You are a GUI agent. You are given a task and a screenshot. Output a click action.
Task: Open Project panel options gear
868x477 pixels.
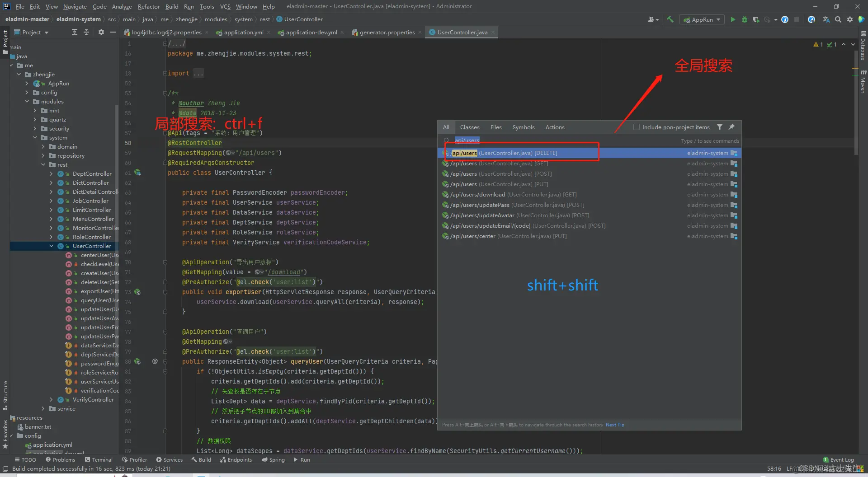[101, 32]
